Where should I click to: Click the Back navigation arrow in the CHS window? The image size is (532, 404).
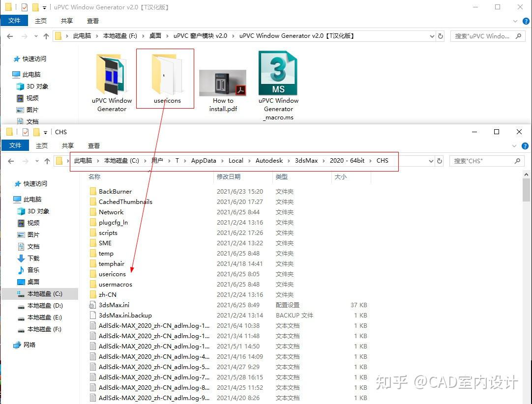[x=10, y=161]
